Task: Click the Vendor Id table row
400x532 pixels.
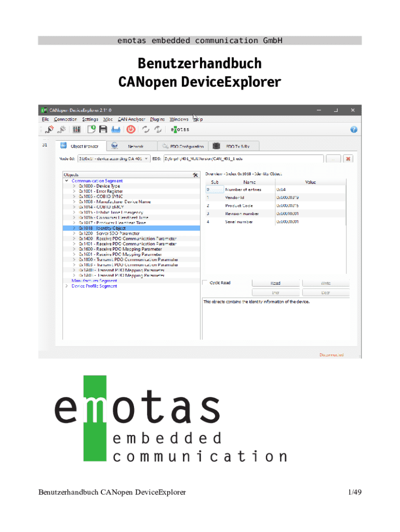Action: pos(275,197)
